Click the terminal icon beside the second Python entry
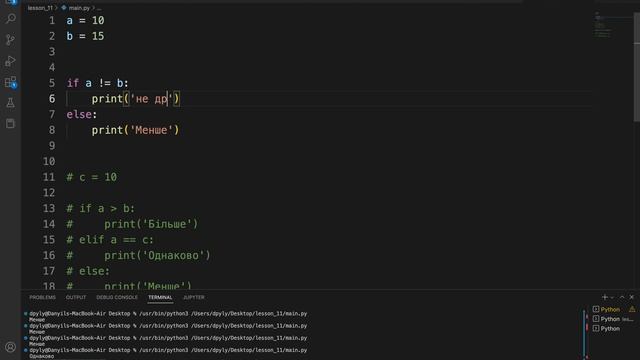The height and width of the screenshot is (360, 640). pyautogui.click(x=596, y=319)
